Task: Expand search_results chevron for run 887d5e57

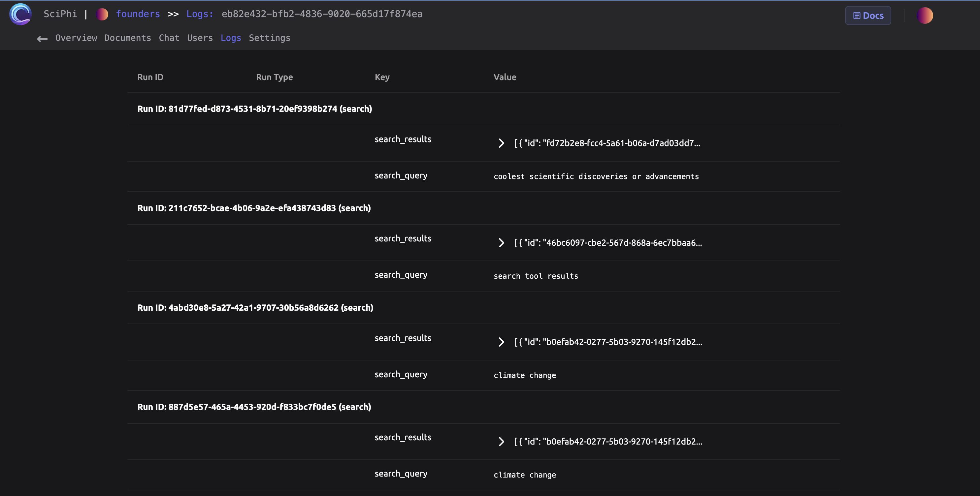Action: [501, 442]
